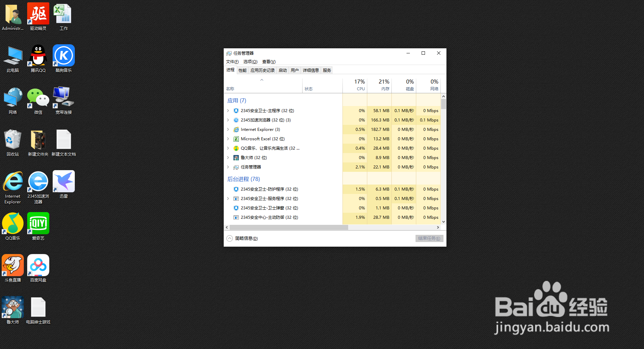Click the 2345安全卫士-主程序 shield icon in Task Manager
The height and width of the screenshot is (349, 644).
tap(236, 111)
